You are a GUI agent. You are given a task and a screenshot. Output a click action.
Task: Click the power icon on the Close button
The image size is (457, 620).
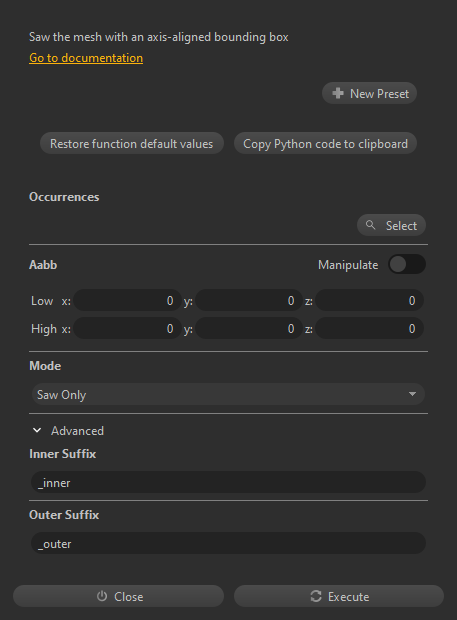[102, 596]
